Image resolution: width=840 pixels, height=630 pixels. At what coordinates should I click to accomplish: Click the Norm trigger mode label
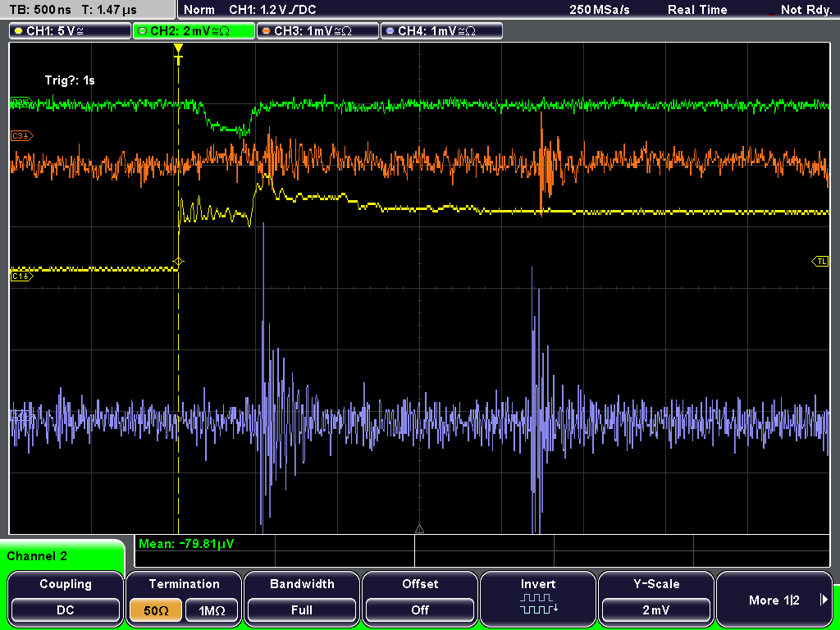[x=199, y=10]
